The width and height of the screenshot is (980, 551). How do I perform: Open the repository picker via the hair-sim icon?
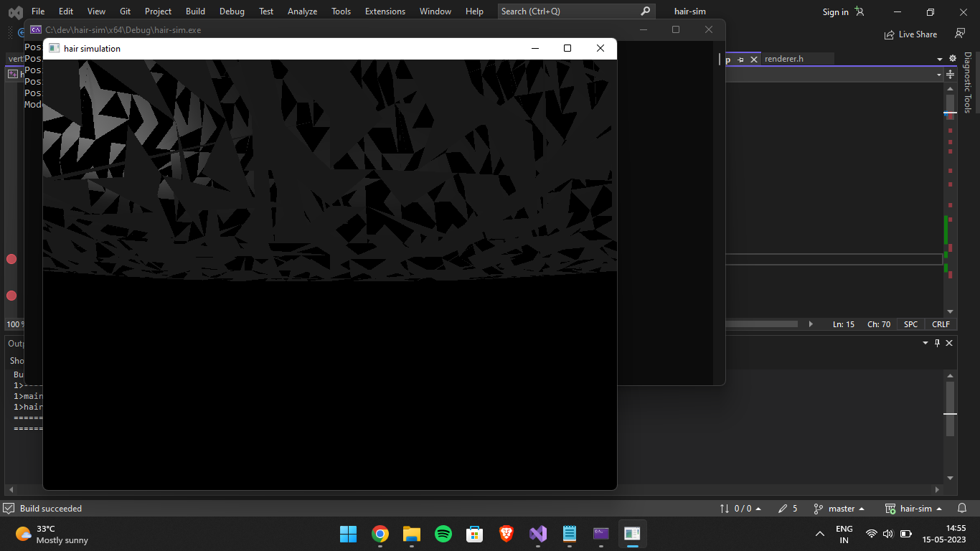click(890, 508)
